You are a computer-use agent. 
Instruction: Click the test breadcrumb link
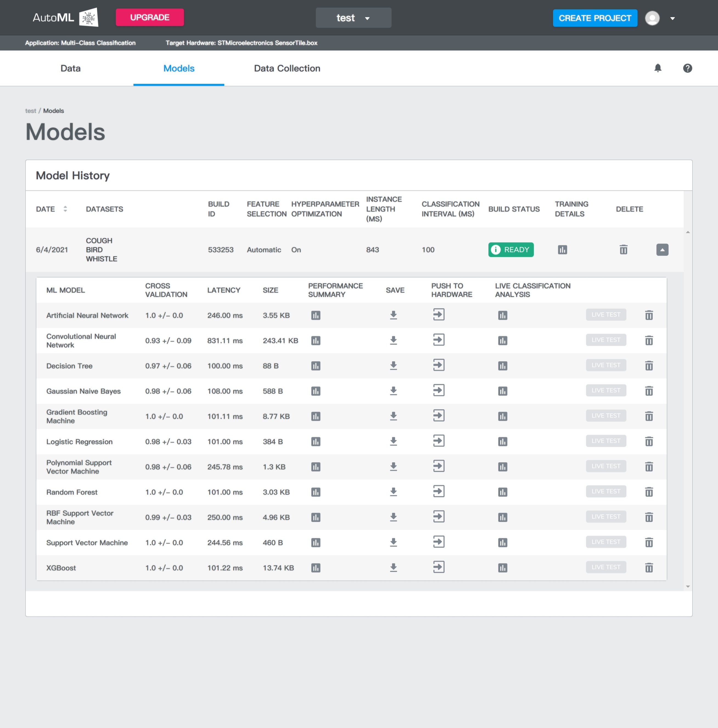click(x=30, y=111)
